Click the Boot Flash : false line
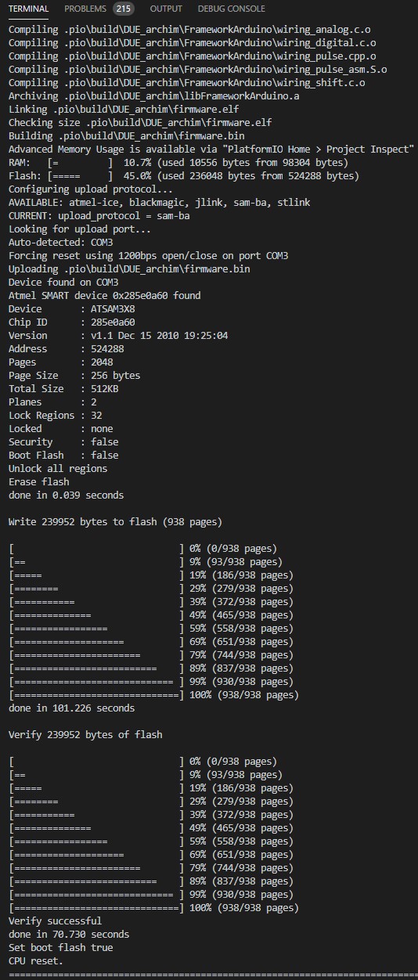418x980 pixels. (63, 456)
